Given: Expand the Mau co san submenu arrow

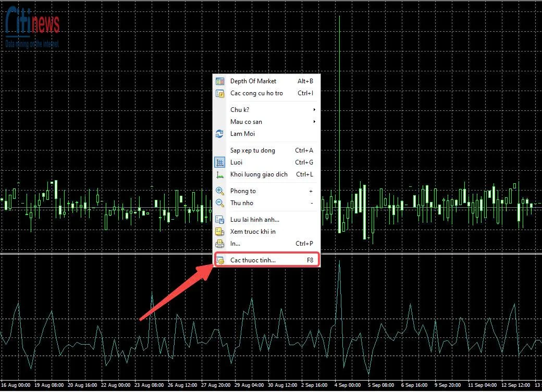Looking at the screenshot, I should [x=314, y=122].
